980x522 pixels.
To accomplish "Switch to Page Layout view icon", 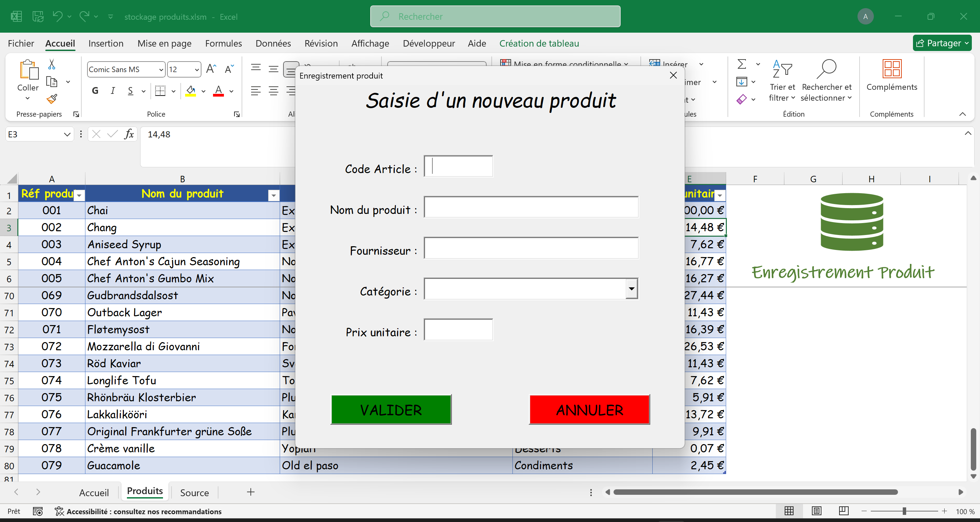I will tap(816, 510).
